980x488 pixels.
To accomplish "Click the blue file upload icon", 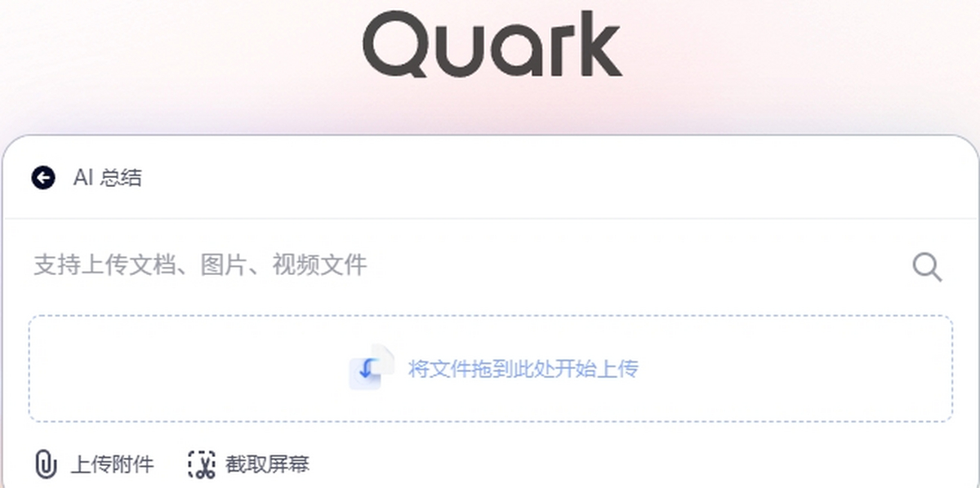I will [x=371, y=367].
